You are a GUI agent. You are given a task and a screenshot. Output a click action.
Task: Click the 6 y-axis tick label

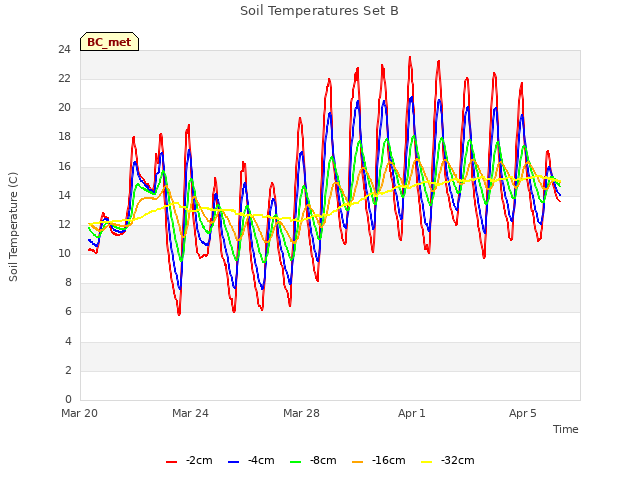click(68, 312)
